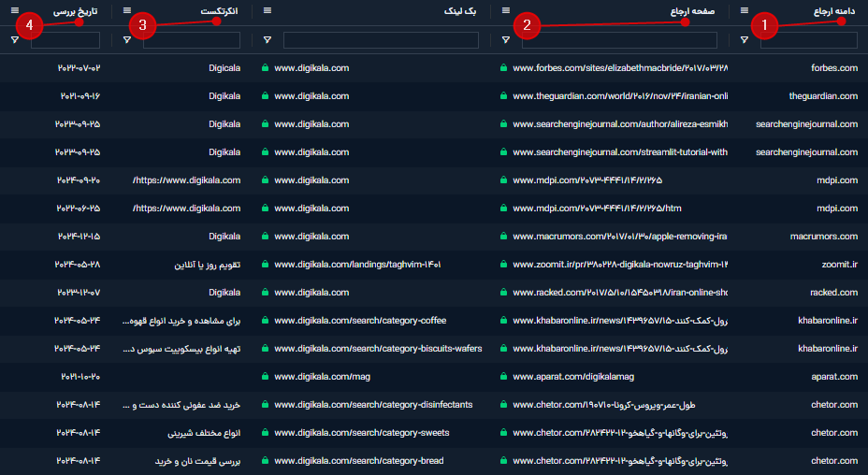The image size is (868, 475).
Task: Open the column menu for تاریخ بررسی
Action: click(x=15, y=10)
